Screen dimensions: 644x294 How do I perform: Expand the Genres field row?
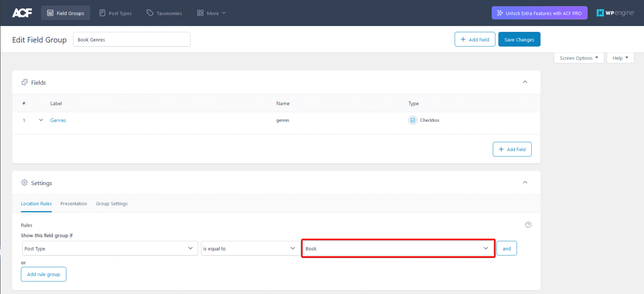[41, 120]
